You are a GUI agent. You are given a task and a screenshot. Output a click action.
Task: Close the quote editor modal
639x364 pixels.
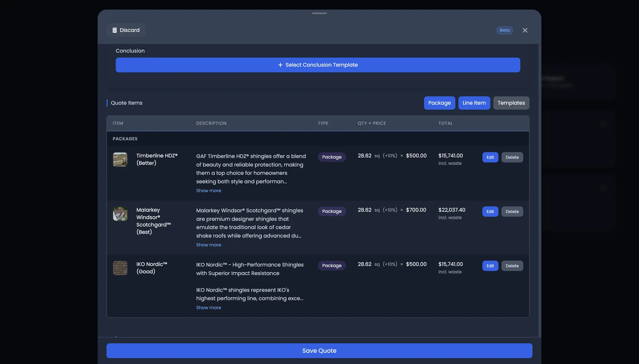(x=525, y=30)
